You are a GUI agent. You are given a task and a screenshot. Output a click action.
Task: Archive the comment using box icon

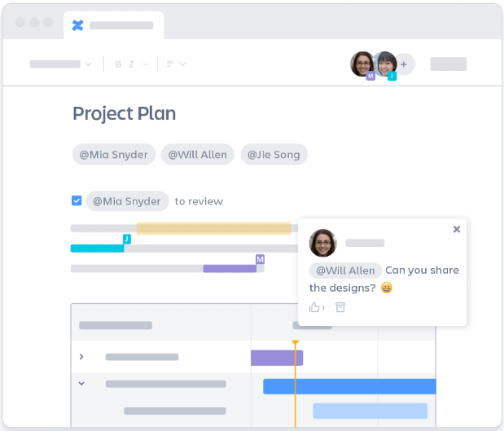click(340, 307)
